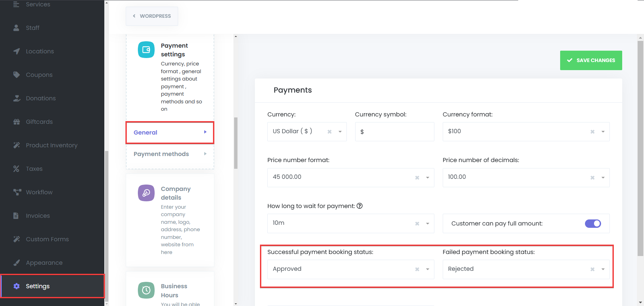Click the Coupons tag icon
The image size is (644, 306).
[16, 75]
